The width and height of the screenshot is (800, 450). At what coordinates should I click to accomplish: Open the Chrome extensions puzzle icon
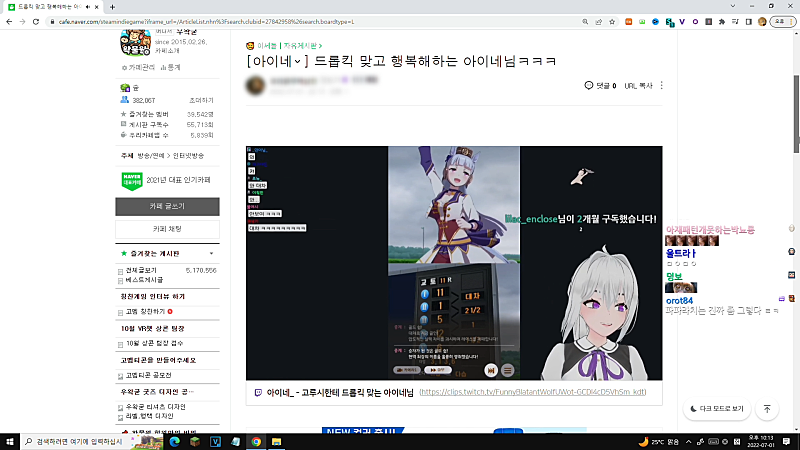coord(722,22)
